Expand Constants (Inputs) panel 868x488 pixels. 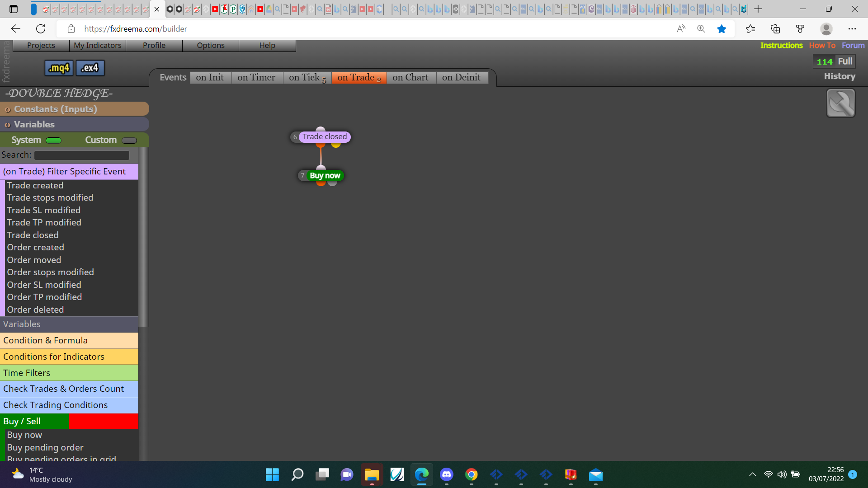click(x=75, y=109)
